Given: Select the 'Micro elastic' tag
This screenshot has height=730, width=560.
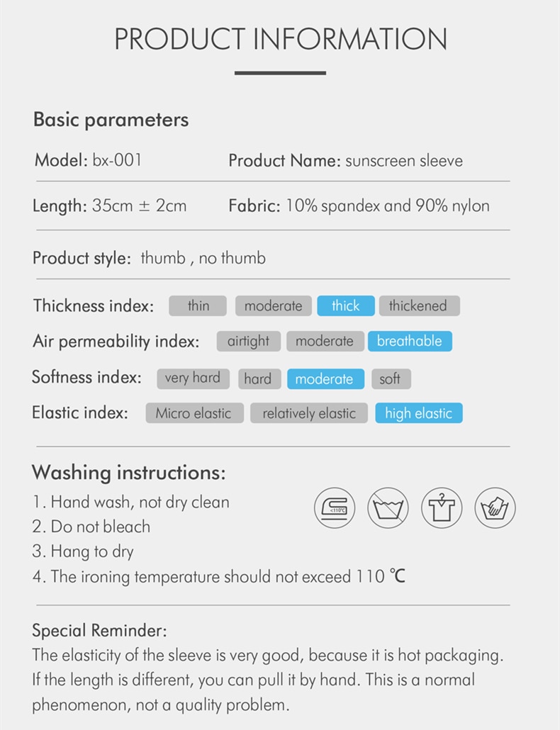Looking at the screenshot, I should (194, 413).
